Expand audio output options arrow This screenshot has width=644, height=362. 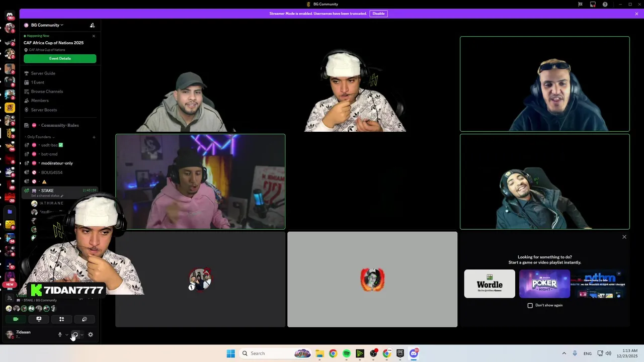(82, 335)
